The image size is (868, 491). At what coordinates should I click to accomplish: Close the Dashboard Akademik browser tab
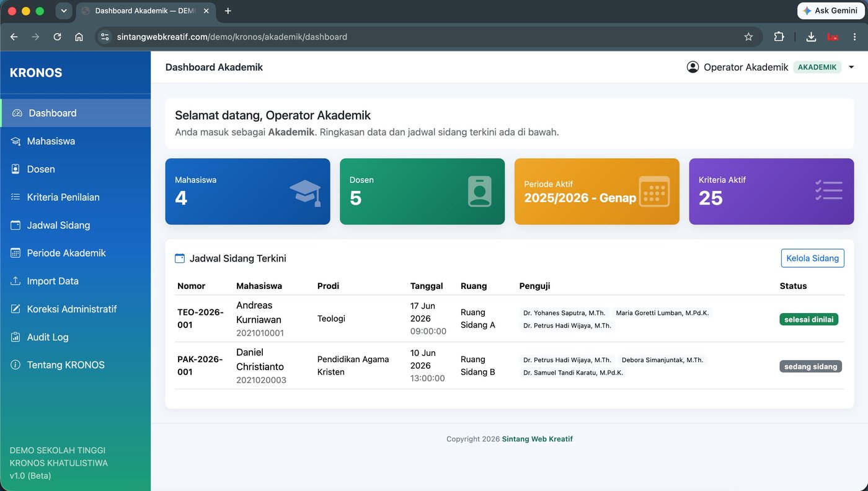click(206, 11)
